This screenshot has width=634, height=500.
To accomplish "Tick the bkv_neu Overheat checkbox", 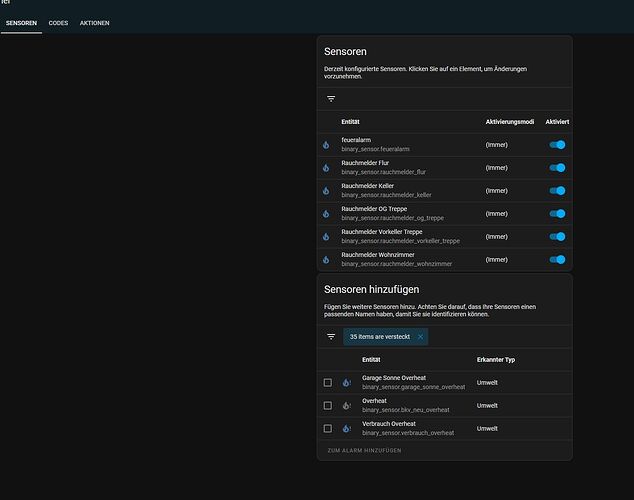I will pyautogui.click(x=328, y=405).
